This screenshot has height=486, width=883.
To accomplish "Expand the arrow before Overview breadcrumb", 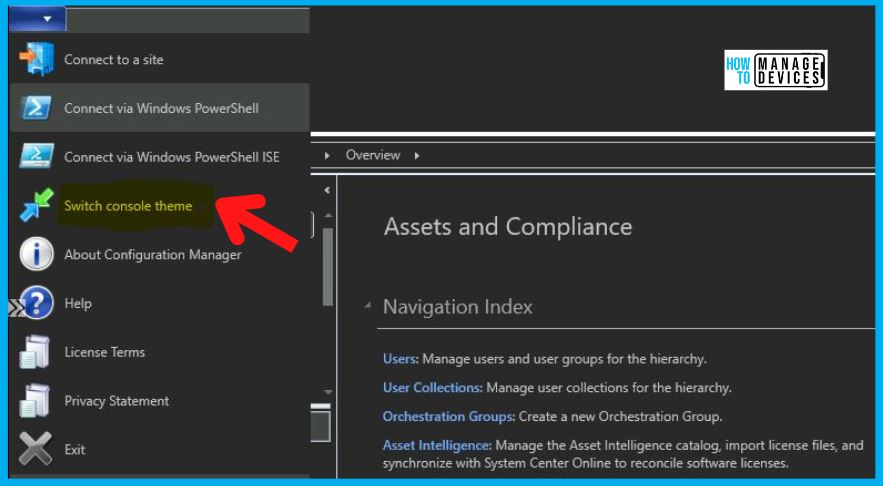I will click(327, 155).
